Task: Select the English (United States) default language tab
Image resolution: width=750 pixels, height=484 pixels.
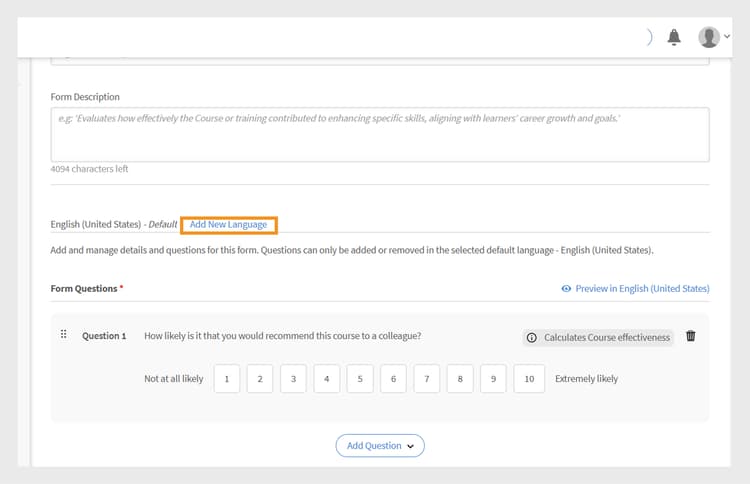Action: (113, 225)
